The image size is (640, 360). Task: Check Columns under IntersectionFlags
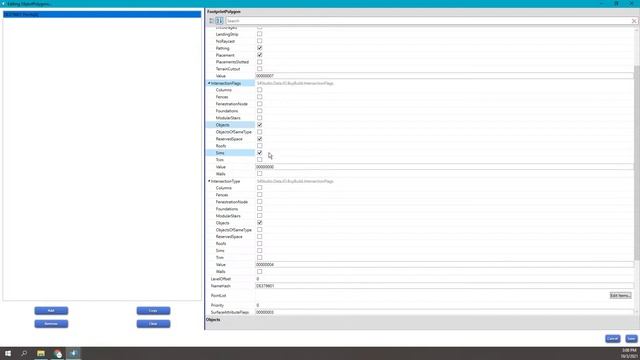(x=260, y=90)
